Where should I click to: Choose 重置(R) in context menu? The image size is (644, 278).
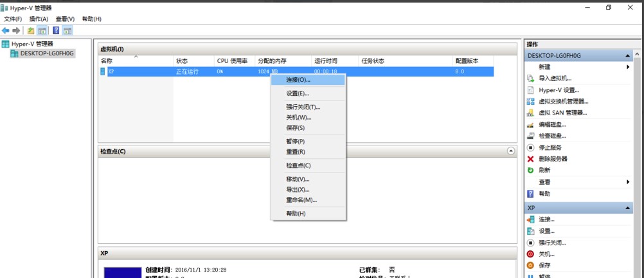coord(308,152)
